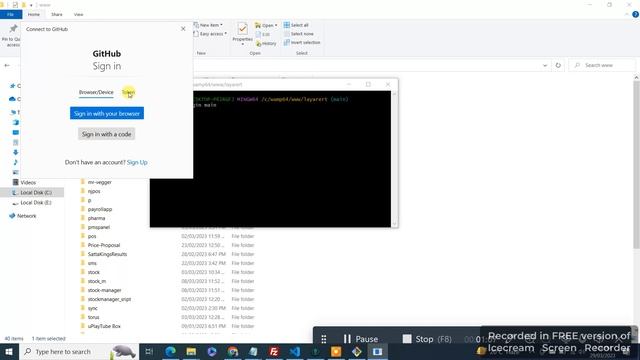The height and width of the screenshot is (360, 640).
Task: Click the Search www field
Action: click(x=602, y=65)
